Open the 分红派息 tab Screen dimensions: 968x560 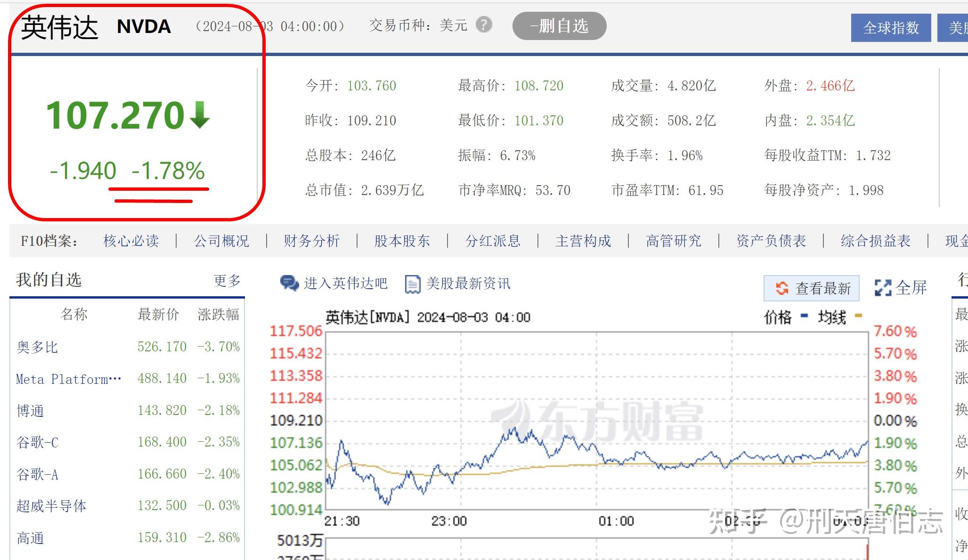(x=493, y=241)
